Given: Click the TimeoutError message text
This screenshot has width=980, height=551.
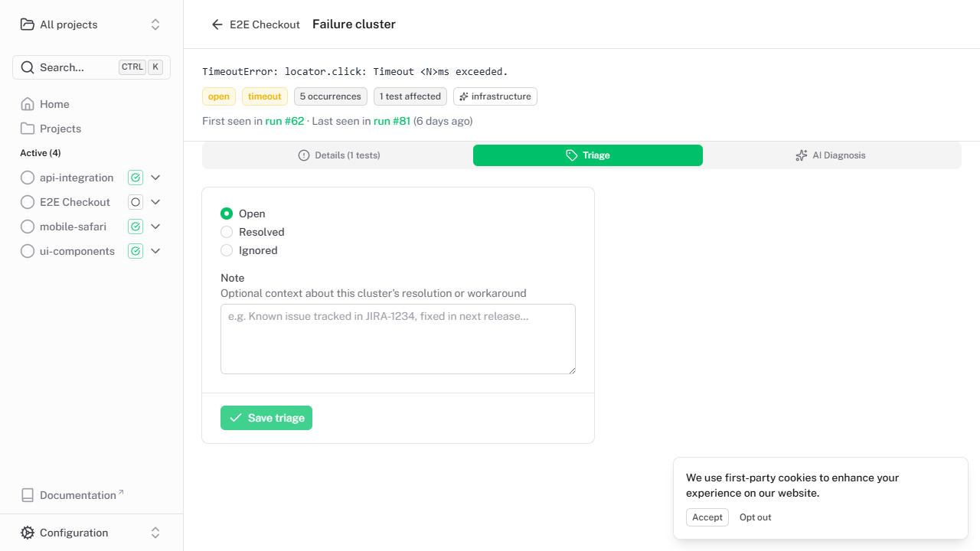Looking at the screenshot, I should 355,72.
